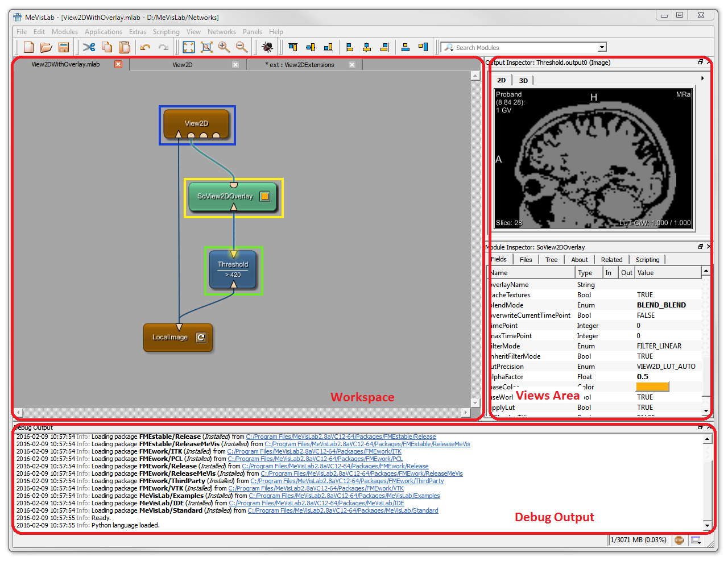
Task: Open the Search Modules dropdown arrow
Action: point(602,48)
